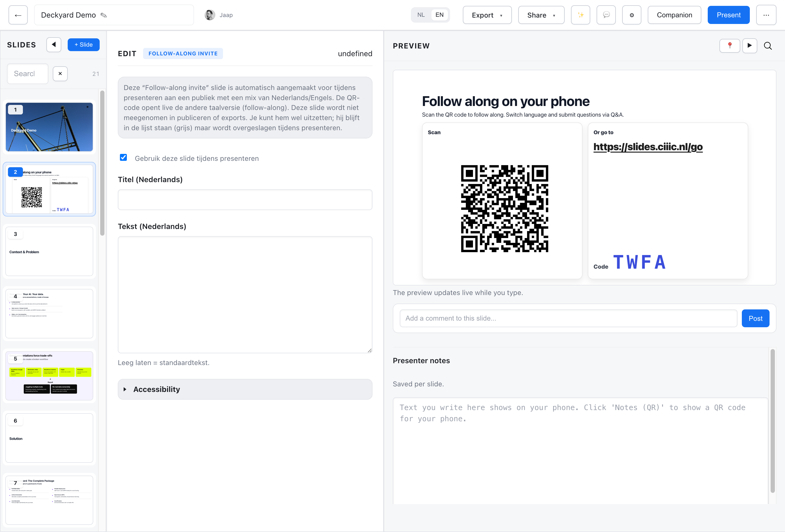This screenshot has height=532, width=785.
Task: Open the AI sparkle tool
Action: [x=580, y=15]
